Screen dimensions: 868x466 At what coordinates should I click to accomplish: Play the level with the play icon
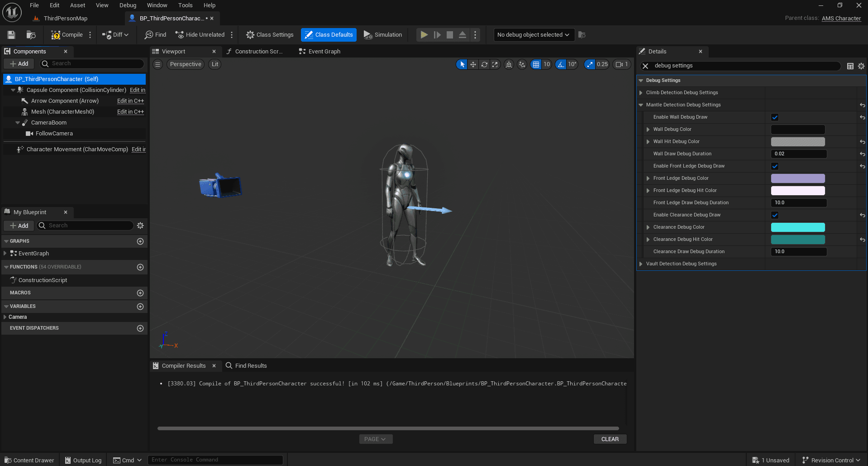pyautogui.click(x=424, y=35)
